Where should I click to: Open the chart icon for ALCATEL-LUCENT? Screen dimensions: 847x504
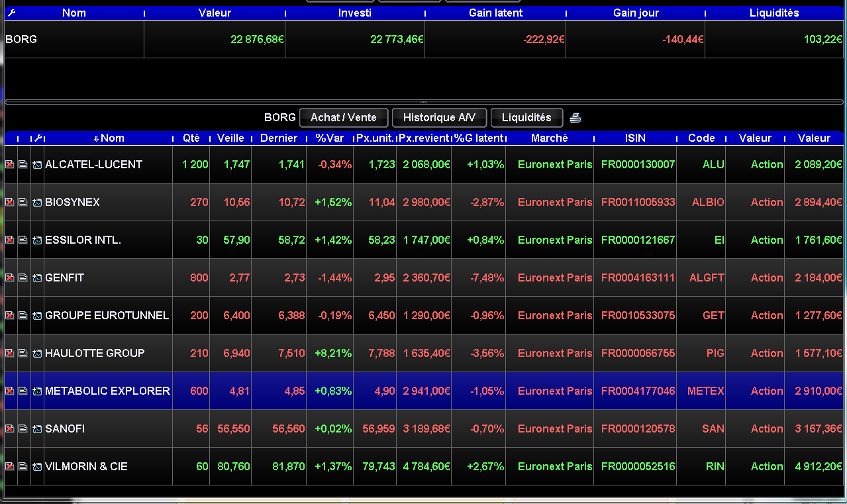click(37, 164)
